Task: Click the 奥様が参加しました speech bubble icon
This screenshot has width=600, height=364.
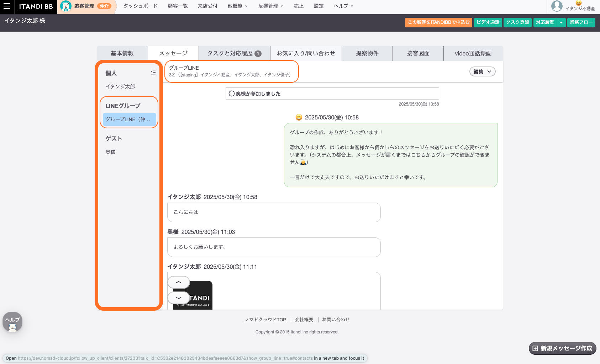Action: [x=231, y=94]
